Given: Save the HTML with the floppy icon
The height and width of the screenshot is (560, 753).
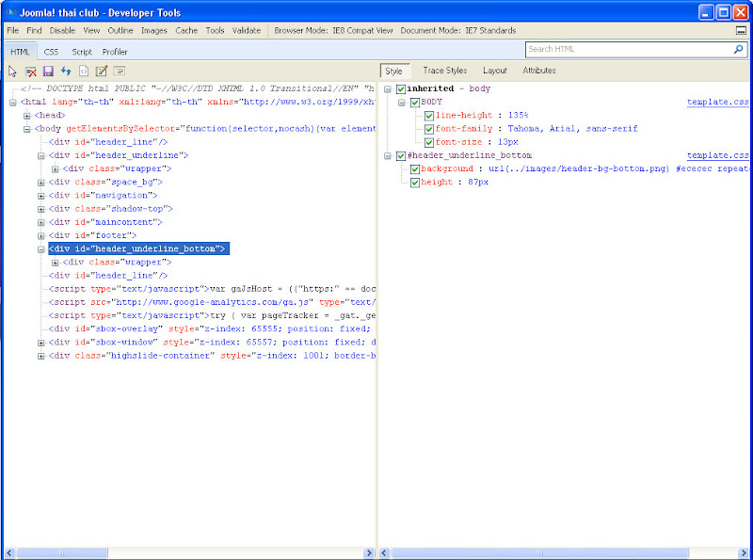Looking at the screenshot, I should tap(48, 72).
